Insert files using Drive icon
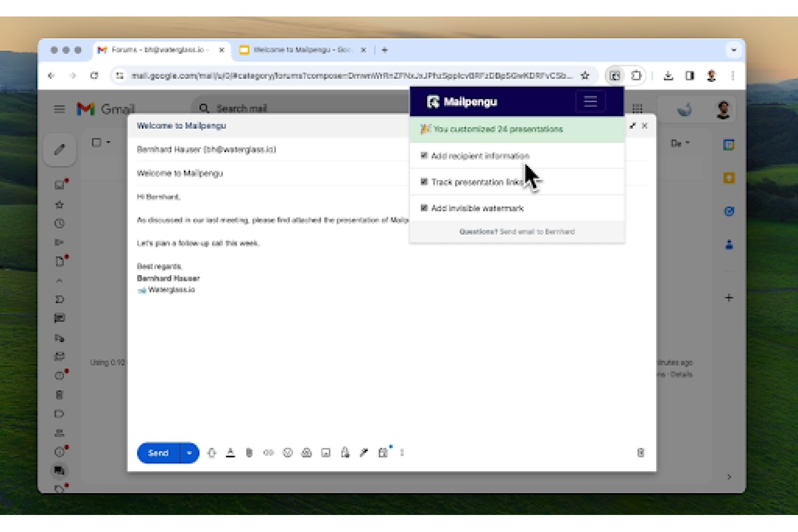 (x=306, y=453)
